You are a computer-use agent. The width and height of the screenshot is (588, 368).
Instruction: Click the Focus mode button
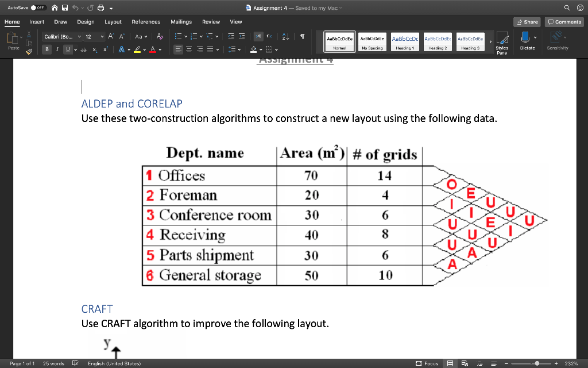(x=427, y=363)
